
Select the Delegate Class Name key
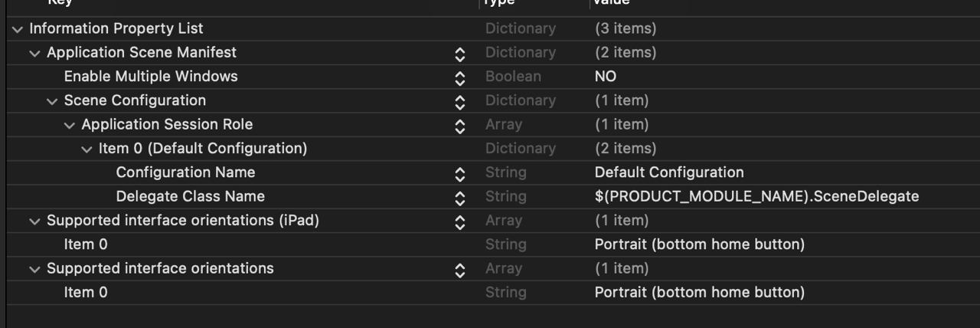(191, 196)
